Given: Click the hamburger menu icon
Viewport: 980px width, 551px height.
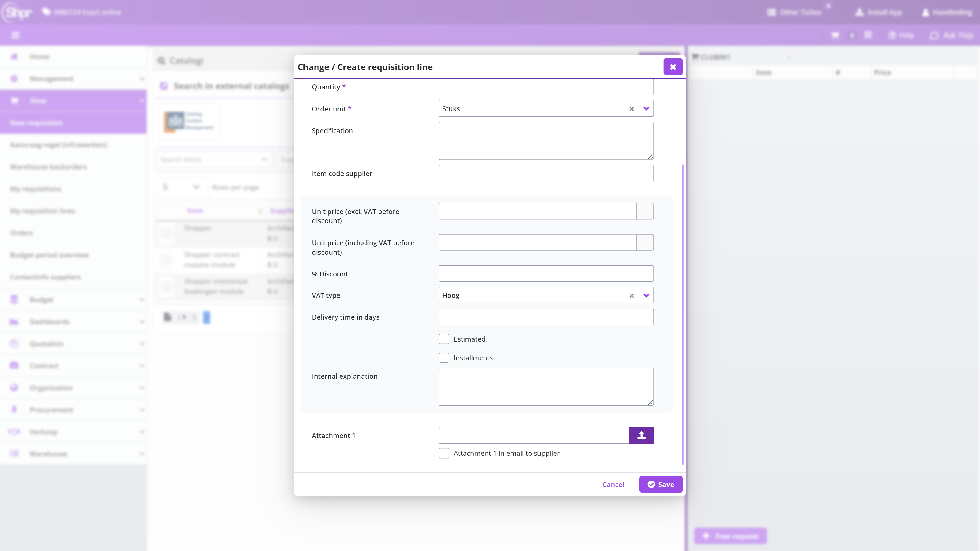Looking at the screenshot, I should coord(15,36).
